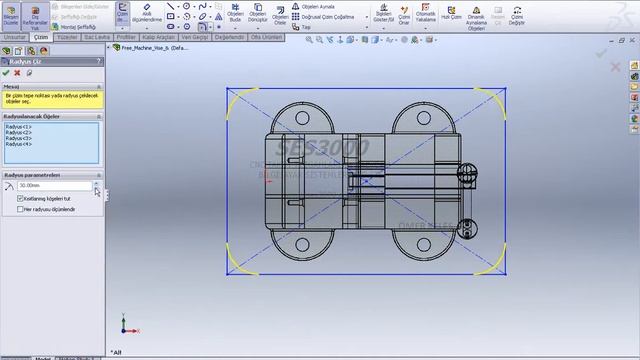This screenshot has width=640, height=360.
Task: Switch to the Profiller tab
Action: point(126,37)
